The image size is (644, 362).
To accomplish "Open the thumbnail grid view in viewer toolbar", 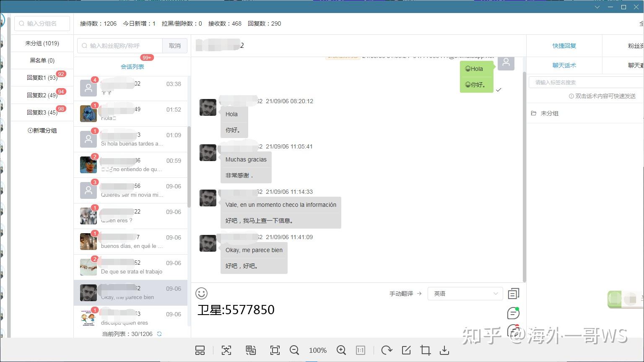I will point(200,350).
